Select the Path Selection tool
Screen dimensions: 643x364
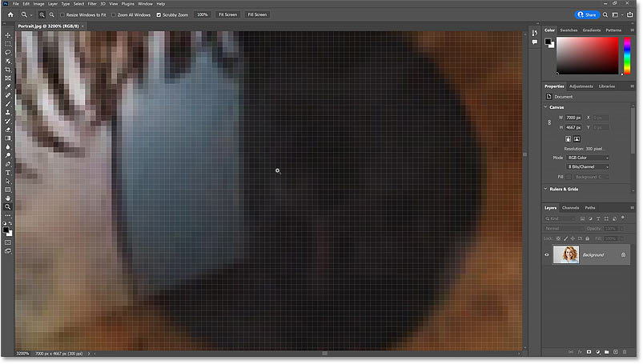coord(8,181)
